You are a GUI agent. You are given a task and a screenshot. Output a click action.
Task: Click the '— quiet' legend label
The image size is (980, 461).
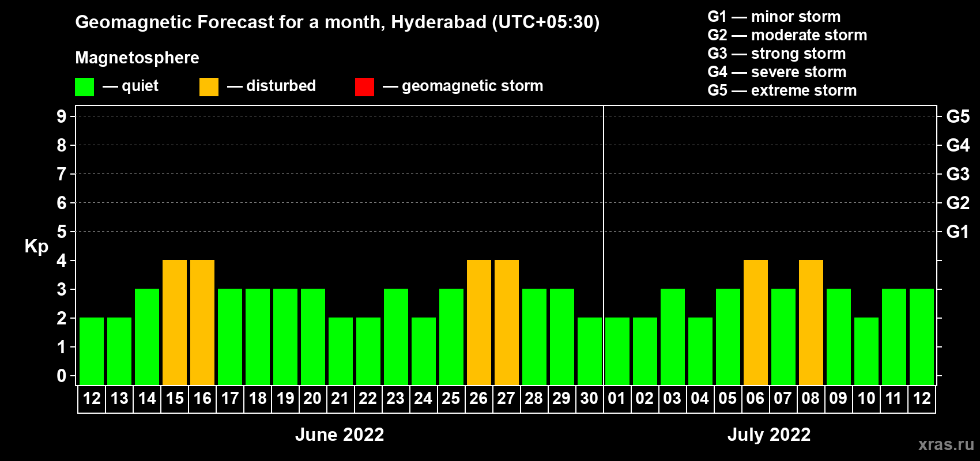pos(130,86)
